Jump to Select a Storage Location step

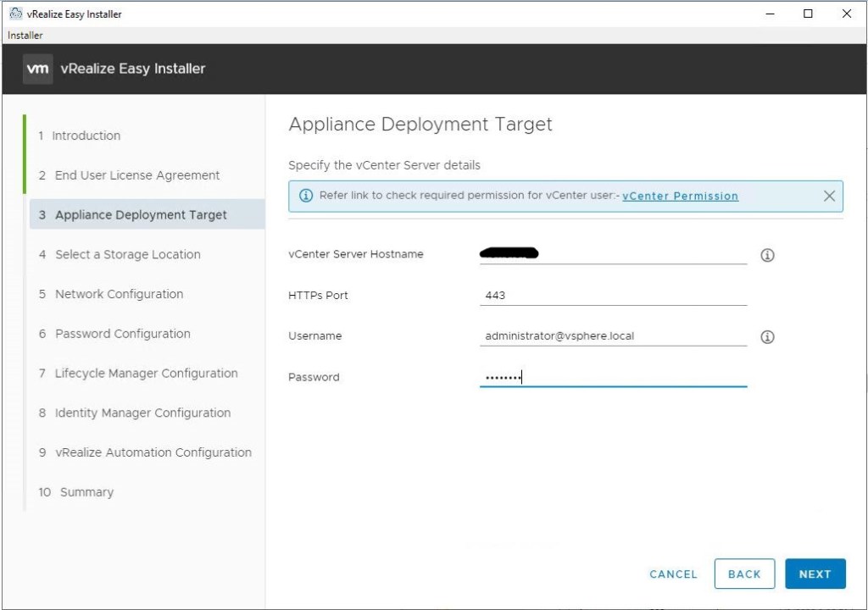pyautogui.click(x=127, y=254)
